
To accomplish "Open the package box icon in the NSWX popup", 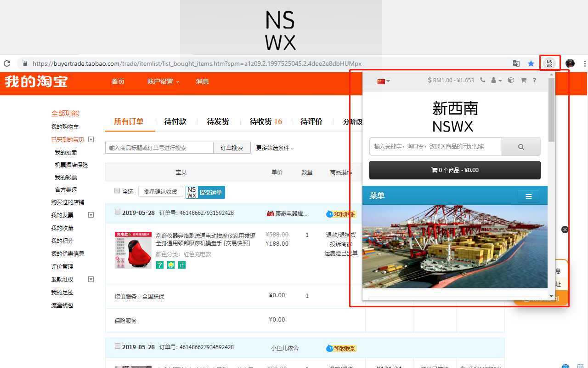I will tap(511, 80).
